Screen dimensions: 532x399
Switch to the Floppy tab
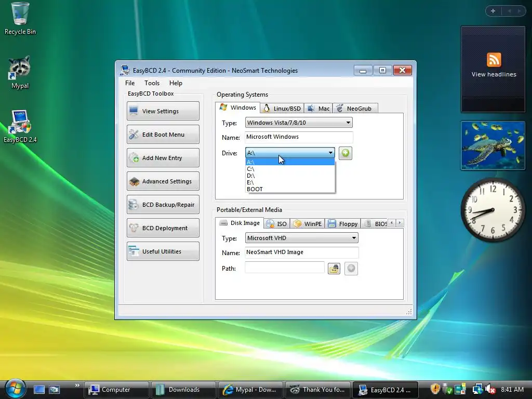(343, 224)
